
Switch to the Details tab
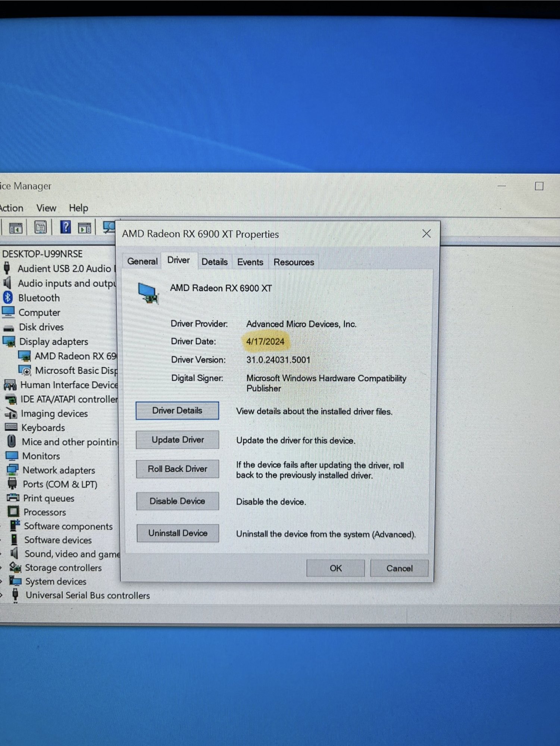pos(215,262)
